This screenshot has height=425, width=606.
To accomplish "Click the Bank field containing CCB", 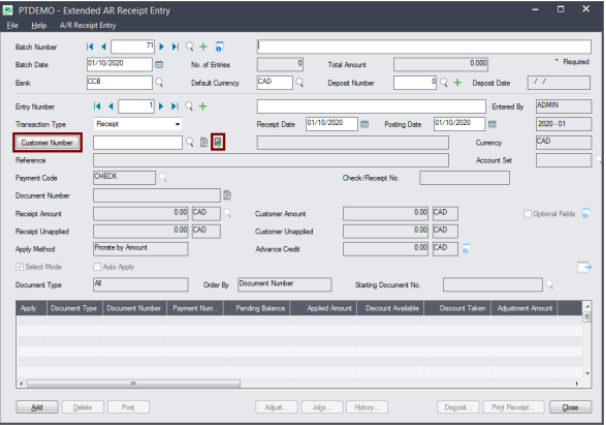I will 120,82.
